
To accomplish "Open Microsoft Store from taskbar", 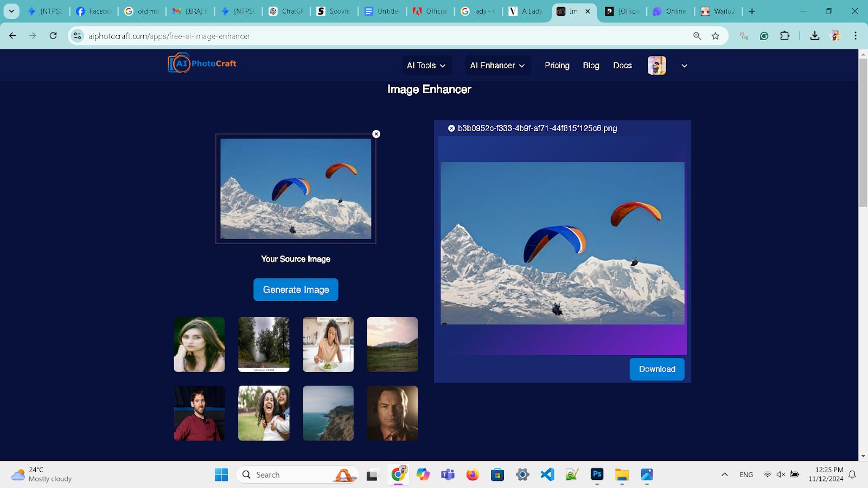I will point(497,475).
